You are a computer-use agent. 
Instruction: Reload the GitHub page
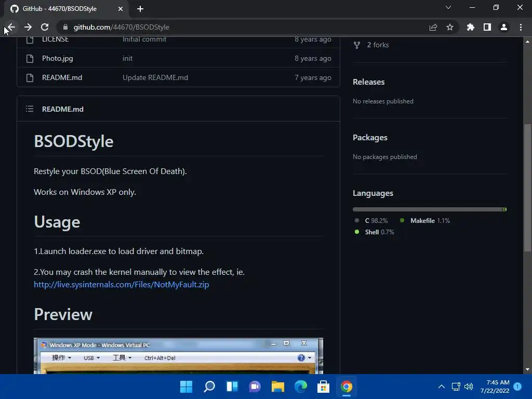pyautogui.click(x=45, y=27)
